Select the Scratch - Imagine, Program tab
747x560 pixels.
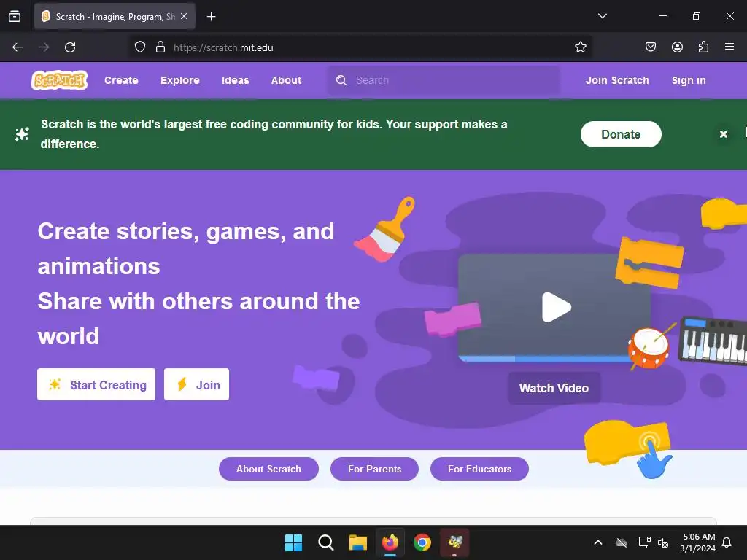pos(115,16)
